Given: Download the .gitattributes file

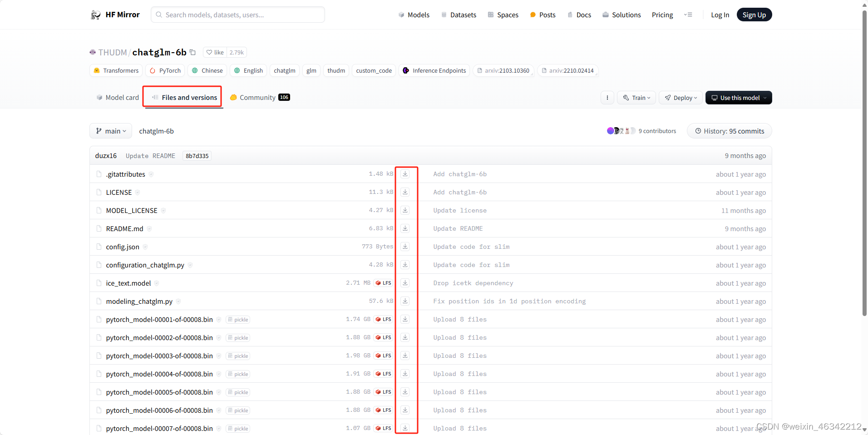Looking at the screenshot, I should [x=405, y=174].
